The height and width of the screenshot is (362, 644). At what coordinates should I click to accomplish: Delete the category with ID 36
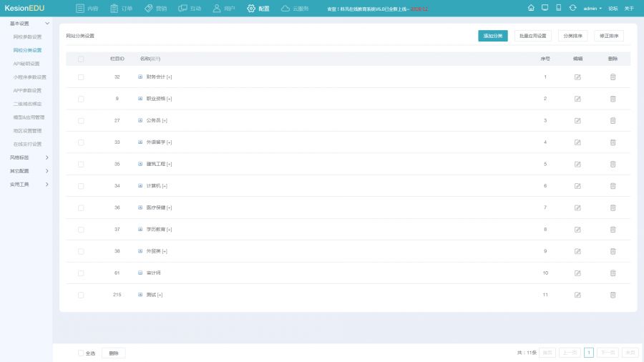pyautogui.click(x=613, y=207)
